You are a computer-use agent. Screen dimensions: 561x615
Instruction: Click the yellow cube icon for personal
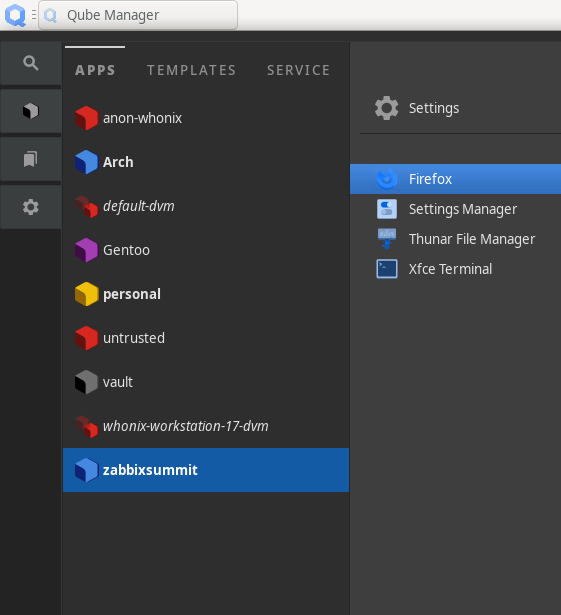point(86,294)
